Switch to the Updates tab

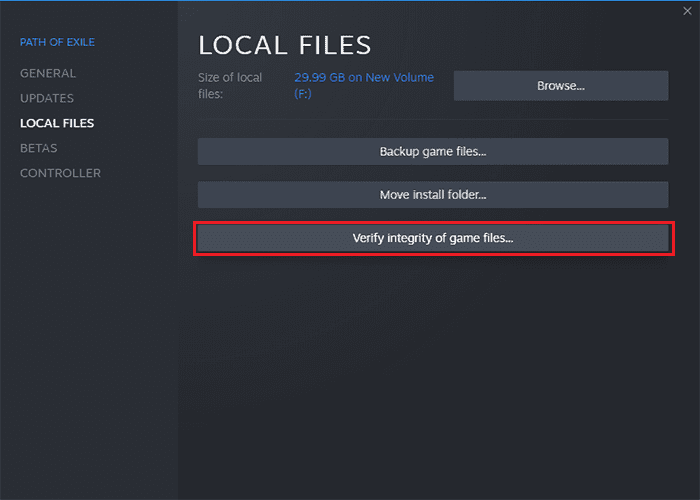tap(47, 98)
